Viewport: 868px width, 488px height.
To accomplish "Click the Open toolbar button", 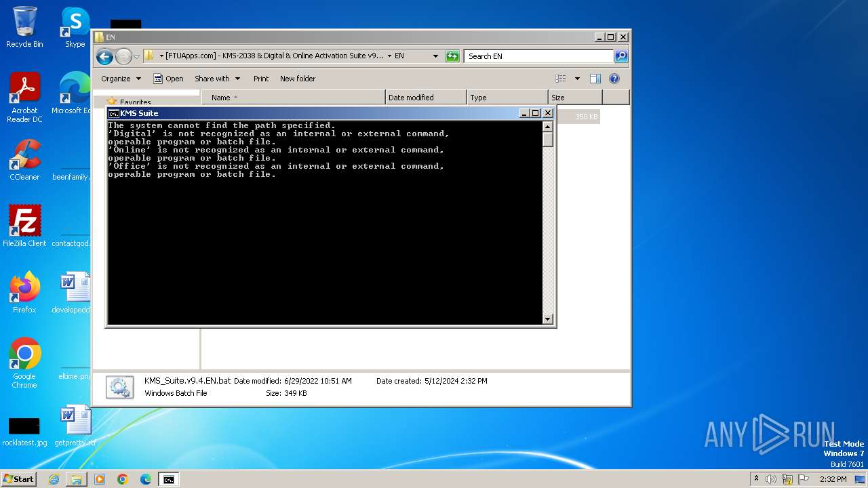I will click(168, 79).
